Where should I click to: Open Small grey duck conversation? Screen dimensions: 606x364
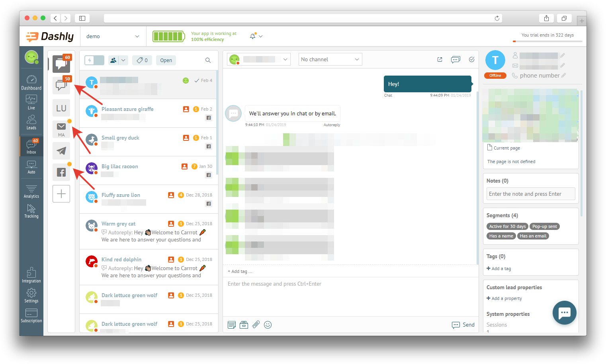point(149,142)
